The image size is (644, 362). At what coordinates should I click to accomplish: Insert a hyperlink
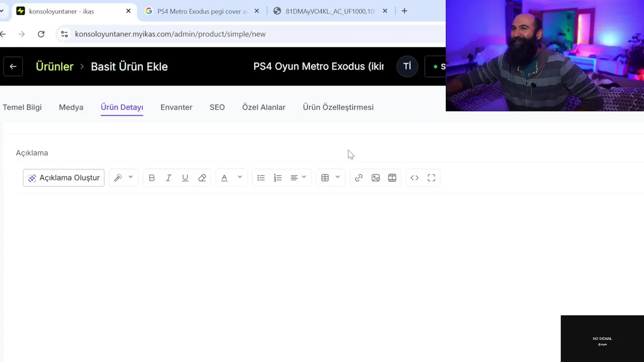[x=359, y=178]
